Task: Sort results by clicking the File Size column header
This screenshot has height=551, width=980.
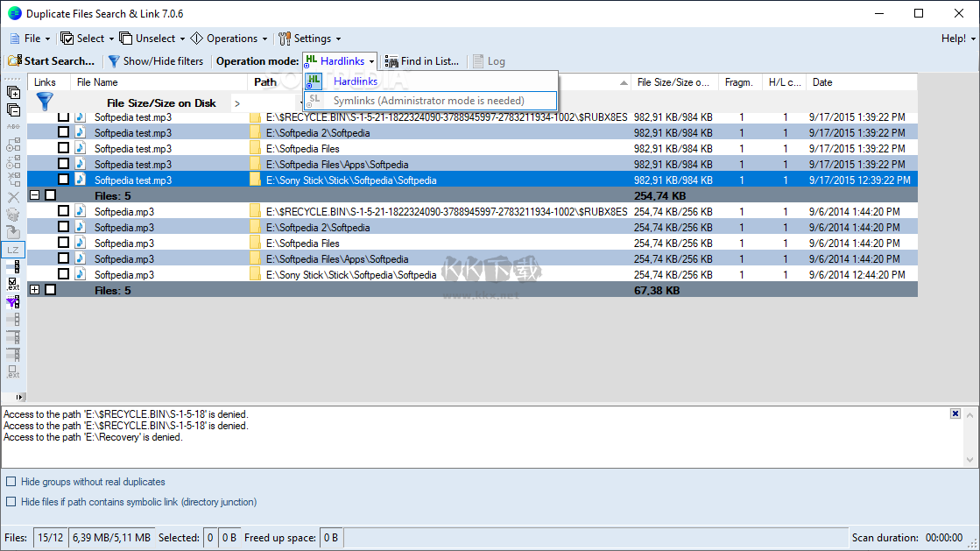Action: click(673, 81)
